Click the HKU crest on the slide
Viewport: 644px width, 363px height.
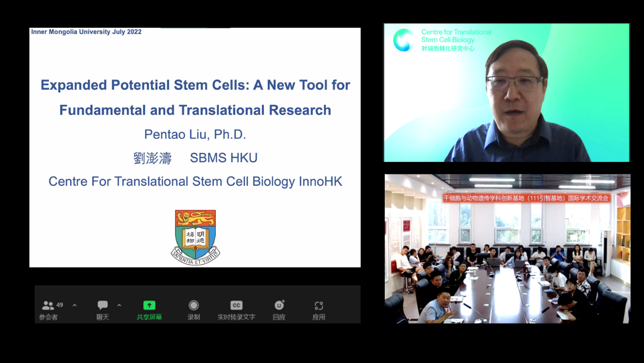pos(195,237)
